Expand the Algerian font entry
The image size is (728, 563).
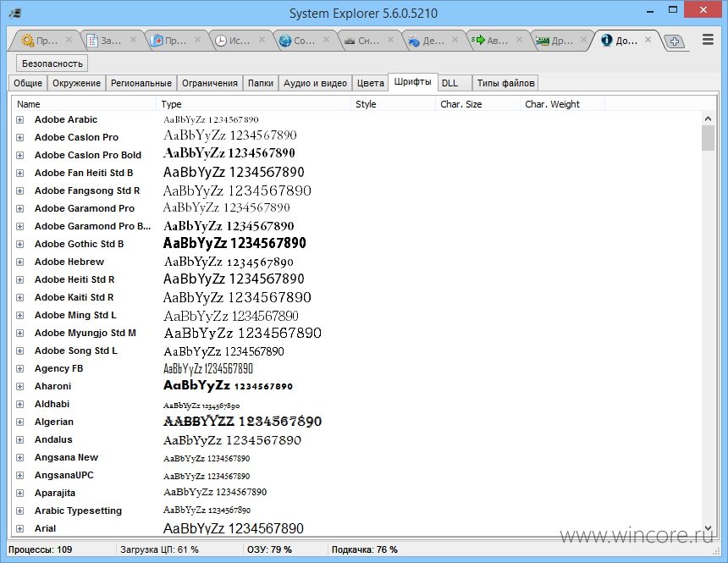point(20,422)
